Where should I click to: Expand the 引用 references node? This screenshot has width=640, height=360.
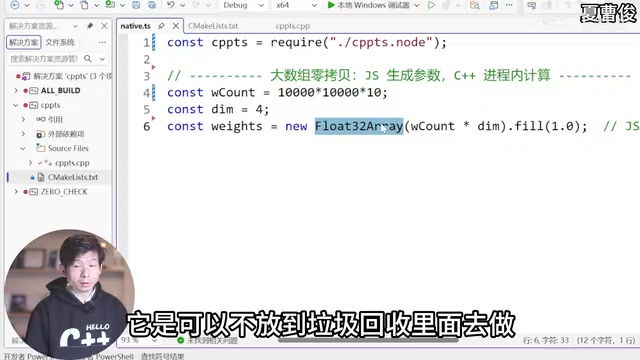click(x=23, y=119)
